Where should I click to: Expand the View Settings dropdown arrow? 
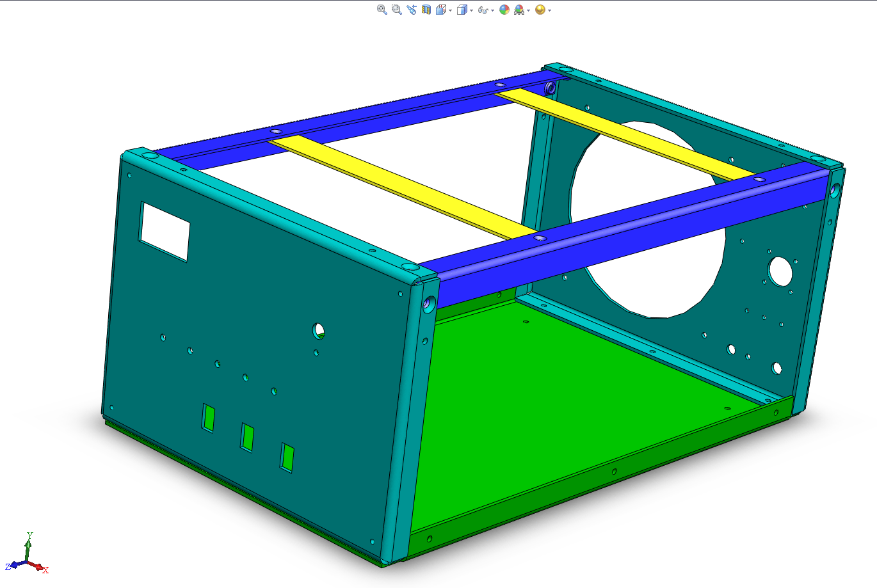coord(549,10)
